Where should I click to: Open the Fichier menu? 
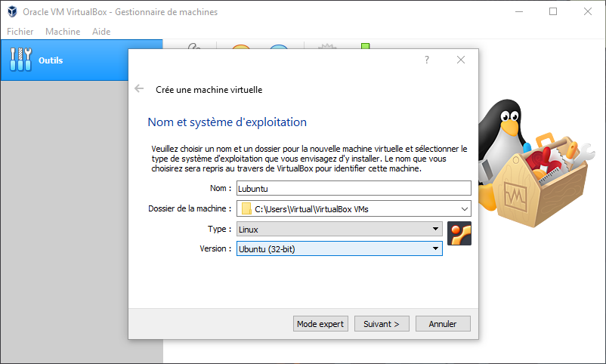click(x=20, y=31)
